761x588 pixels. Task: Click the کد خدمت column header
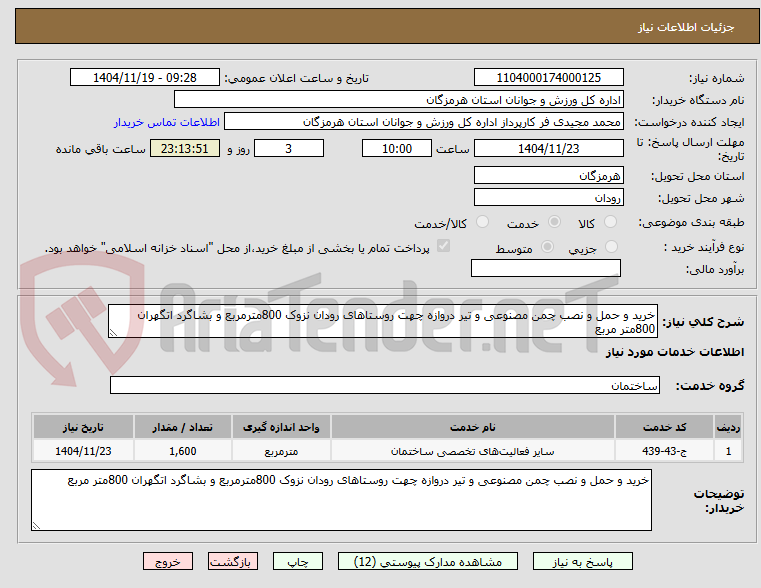[x=664, y=427]
